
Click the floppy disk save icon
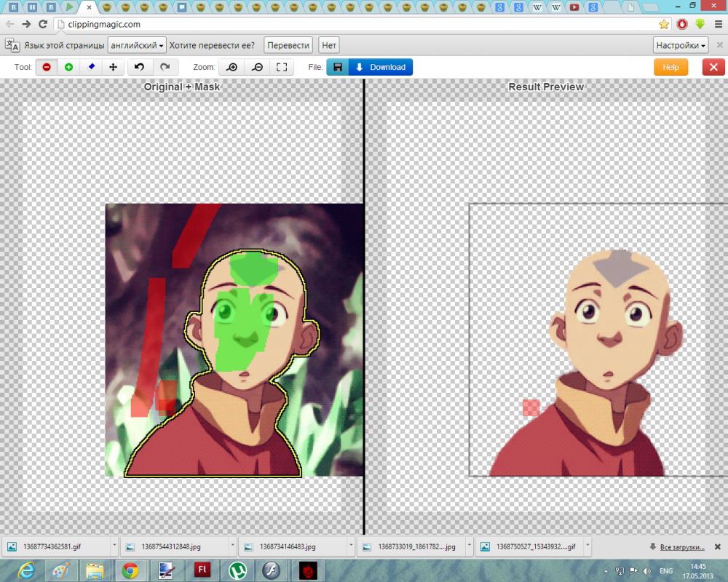338,67
